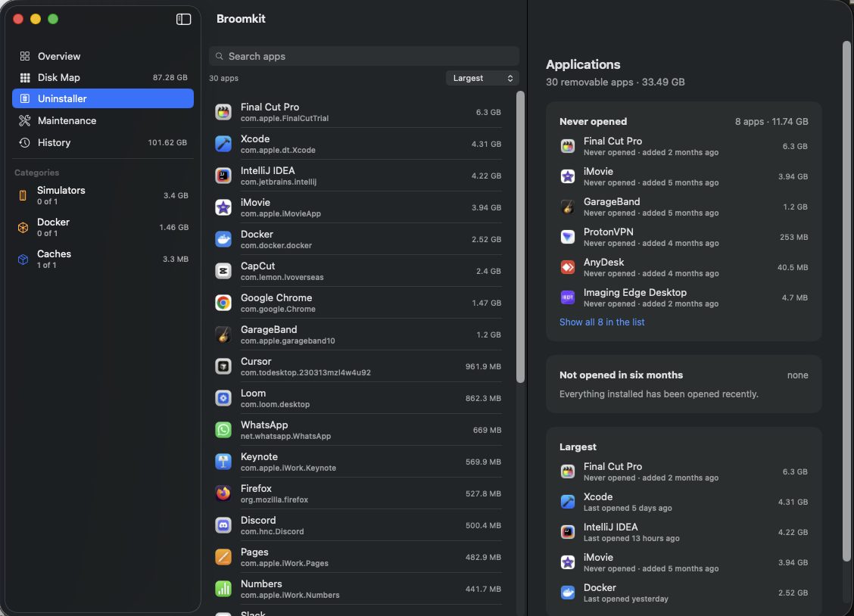This screenshot has height=616, width=854.
Task: Click the CapCut app icon
Action: 223,271
